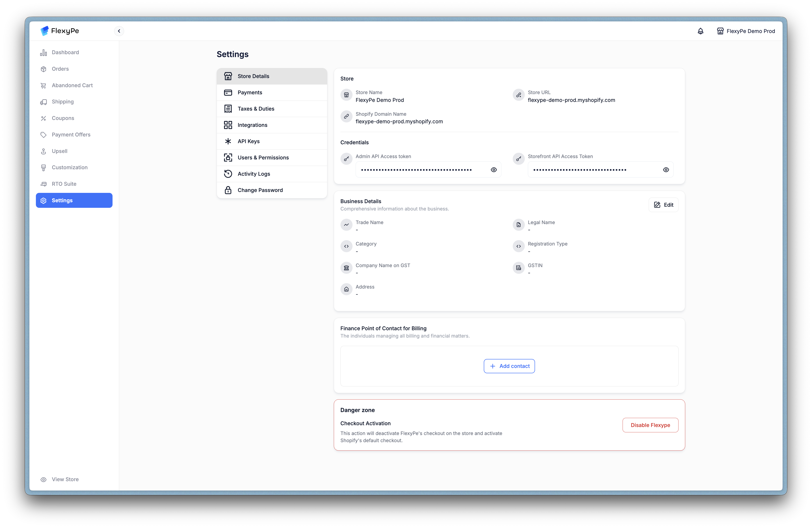Show the Storefront API Access Token
This screenshot has width=812, height=528.
point(666,170)
